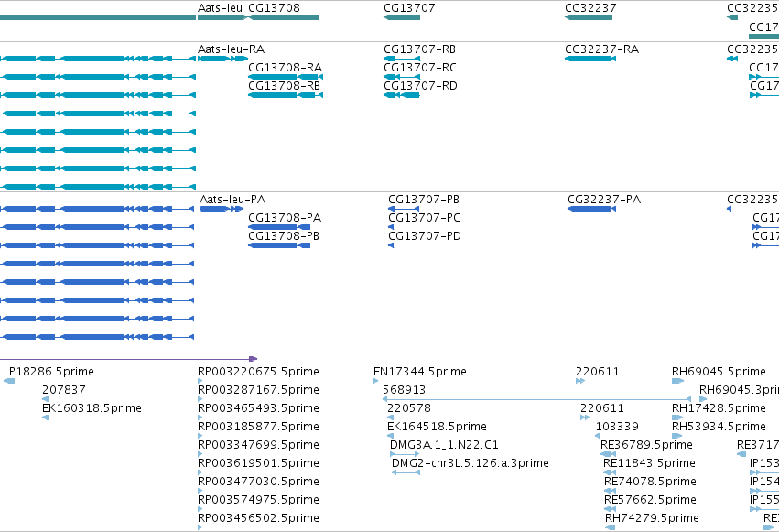Select RP003456502.5prime EST label
The image size is (779, 532).
tap(258, 518)
